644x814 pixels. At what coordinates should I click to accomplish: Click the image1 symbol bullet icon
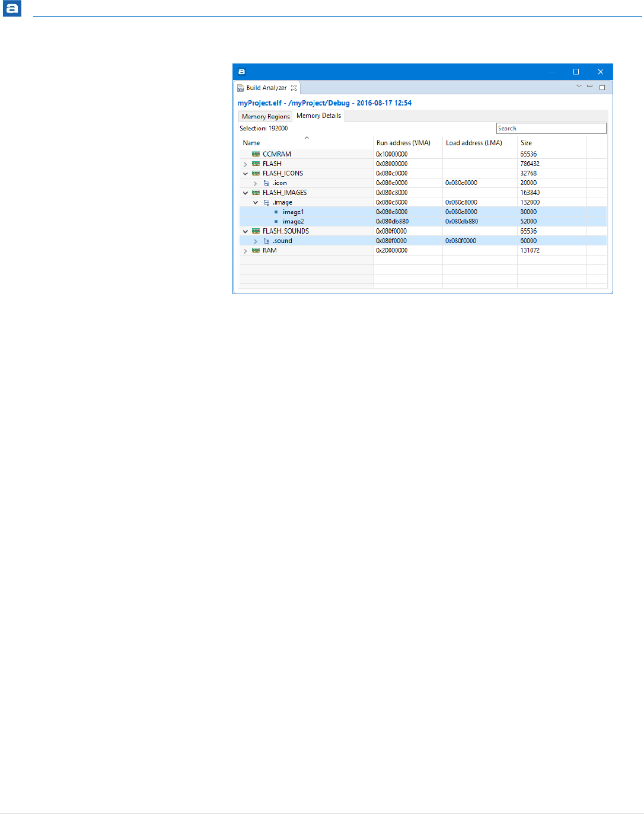coord(276,212)
